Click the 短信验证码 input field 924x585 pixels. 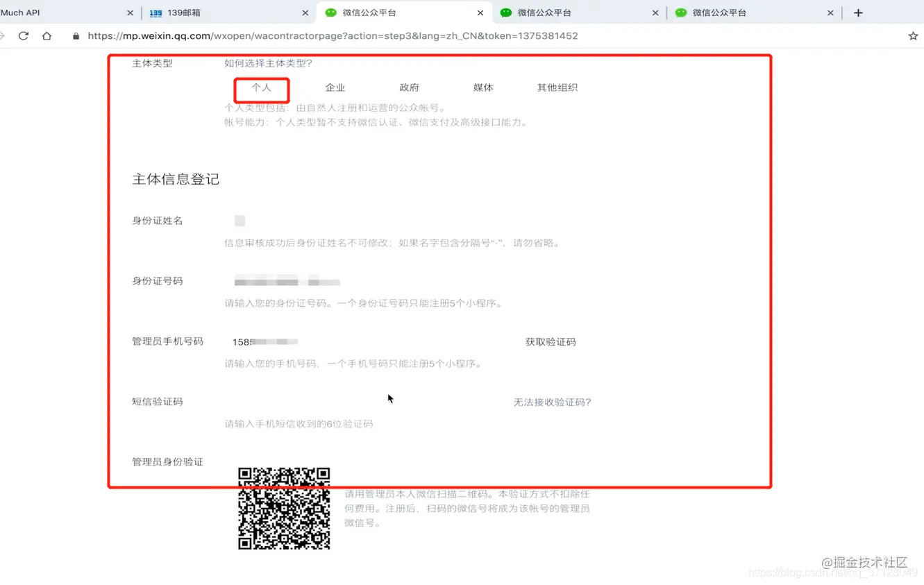364,402
